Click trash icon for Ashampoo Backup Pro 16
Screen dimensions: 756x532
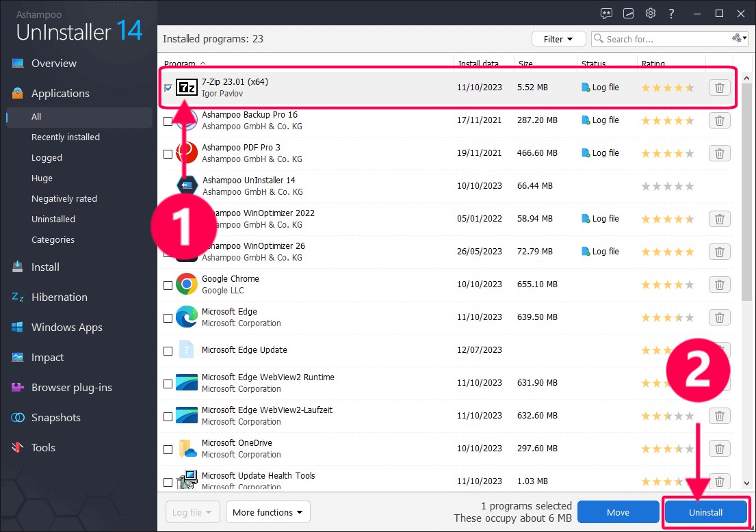tap(719, 120)
